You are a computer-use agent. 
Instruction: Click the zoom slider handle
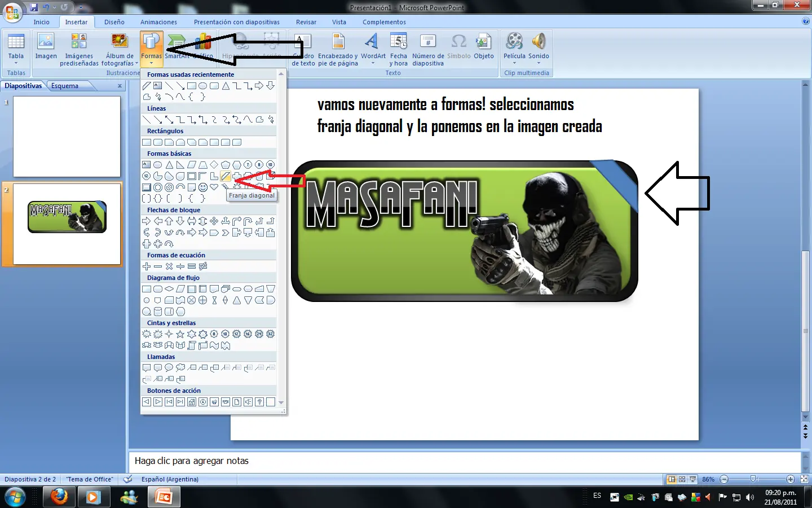point(753,479)
